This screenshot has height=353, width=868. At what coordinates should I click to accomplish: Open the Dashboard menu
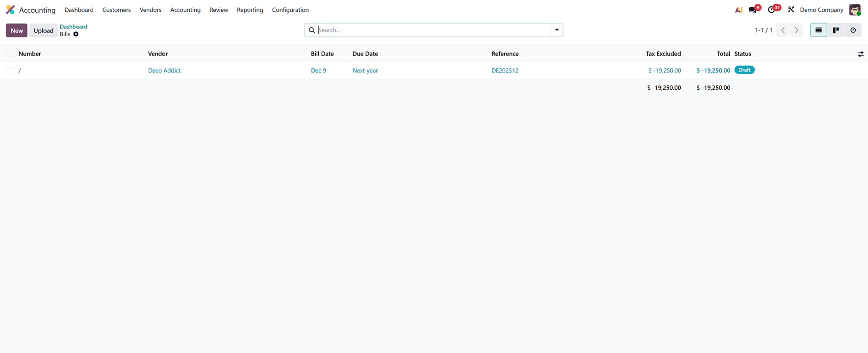tap(79, 10)
